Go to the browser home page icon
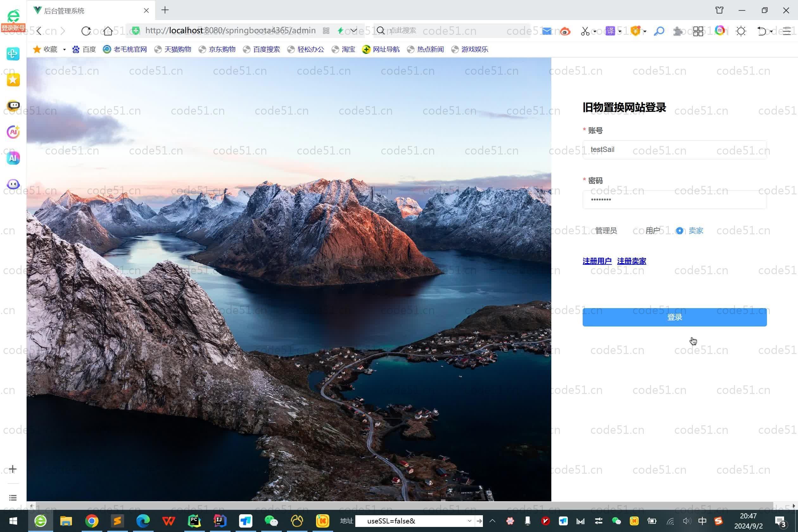 [x=108, y=31]
